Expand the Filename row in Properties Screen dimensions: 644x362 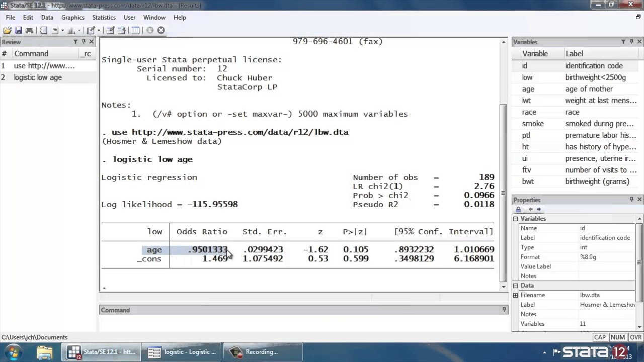(515, 295)
